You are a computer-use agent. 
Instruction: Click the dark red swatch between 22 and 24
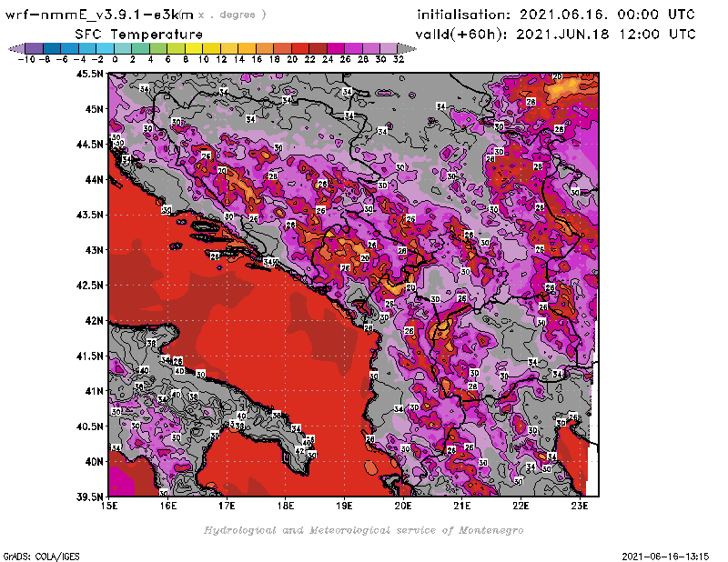point(318,48)
